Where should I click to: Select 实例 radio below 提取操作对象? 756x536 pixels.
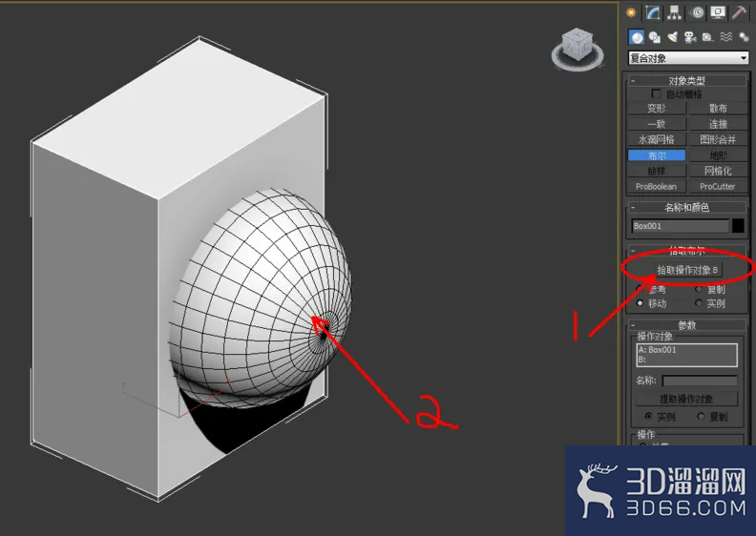point(648,416)
